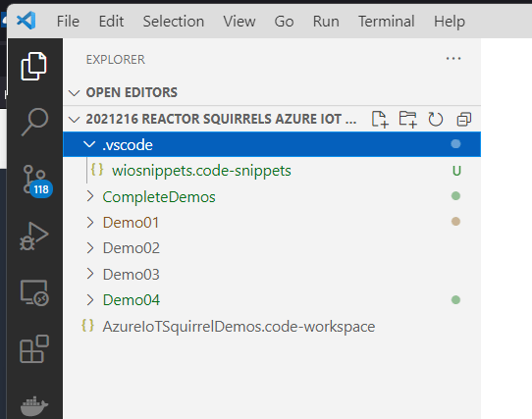Viewport: 532px width, 419px height.
Task: Select the Demo02 folder name
Action: pos(132,248)
